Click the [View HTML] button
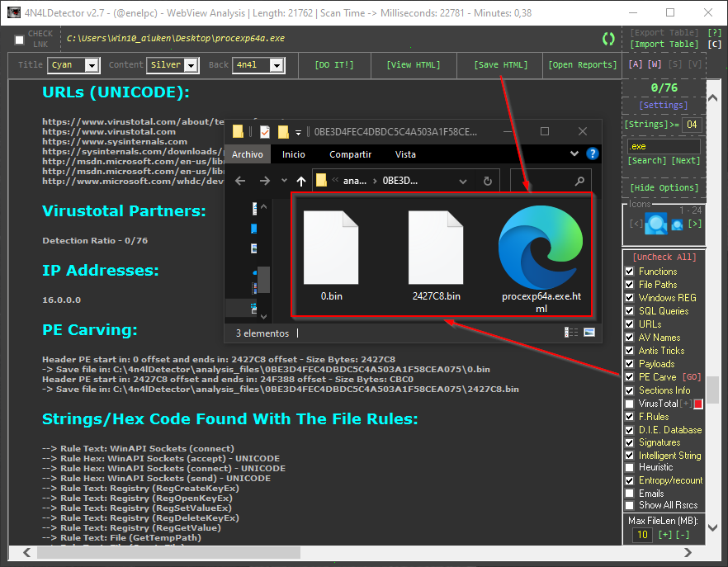728x567 pixels. [414, 65]
